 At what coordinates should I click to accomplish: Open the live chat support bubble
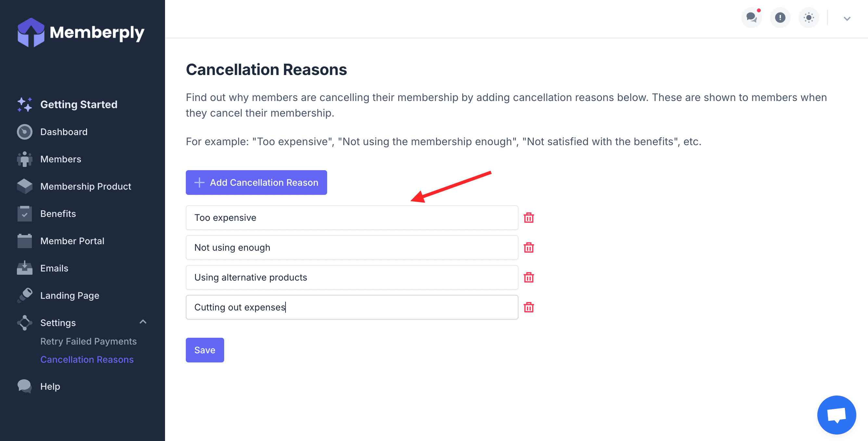[836, 415]
